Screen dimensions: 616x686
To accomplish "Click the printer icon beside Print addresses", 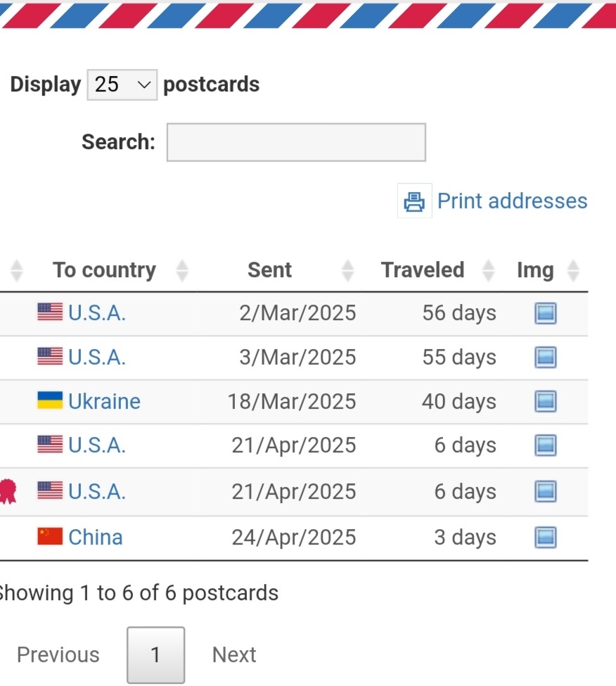I will coord(414,201).
